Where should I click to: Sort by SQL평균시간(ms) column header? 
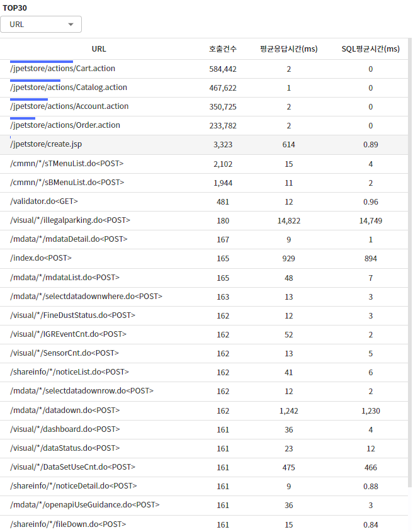tap(370, 49)
